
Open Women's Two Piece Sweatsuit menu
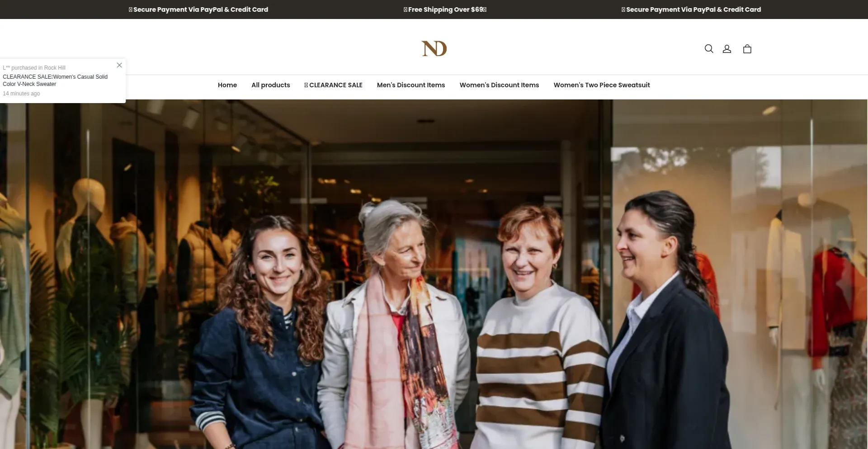pyautogui.click(x=602, y=85)
